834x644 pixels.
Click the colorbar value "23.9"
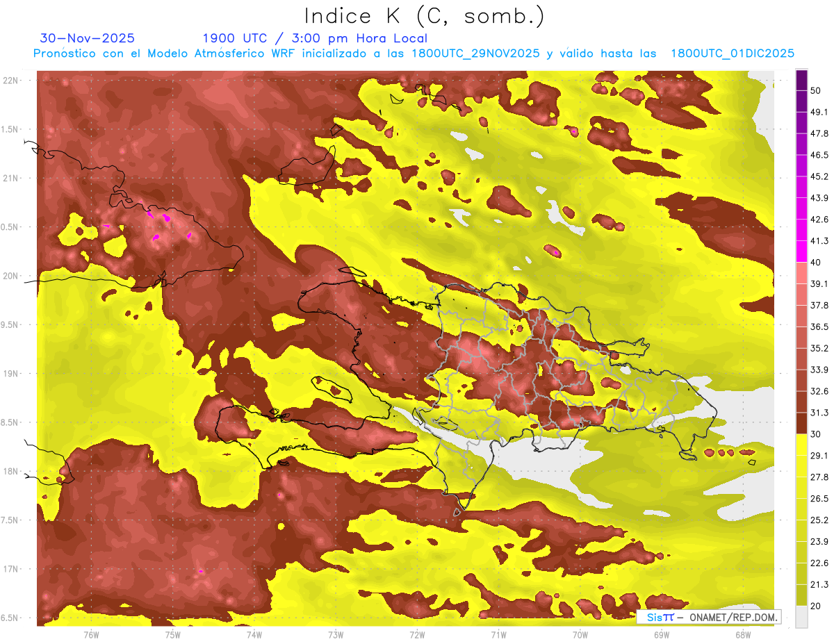(819, 542)
